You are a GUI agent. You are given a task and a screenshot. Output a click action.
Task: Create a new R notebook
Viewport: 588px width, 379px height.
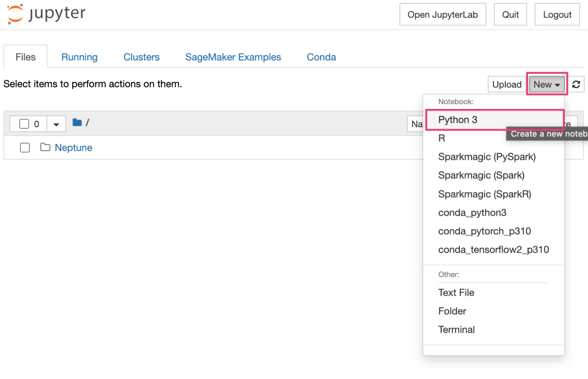[494, 138]
